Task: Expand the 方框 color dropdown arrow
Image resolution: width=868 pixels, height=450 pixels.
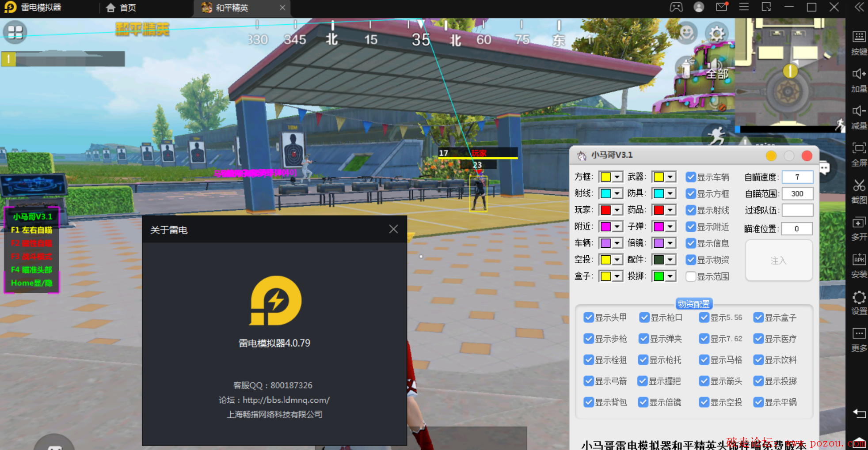Action: (617, 177)
